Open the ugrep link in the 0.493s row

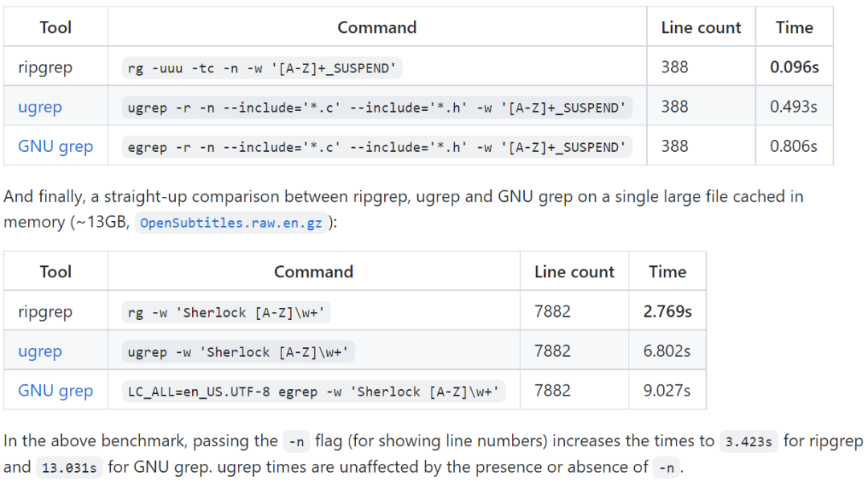40,107
